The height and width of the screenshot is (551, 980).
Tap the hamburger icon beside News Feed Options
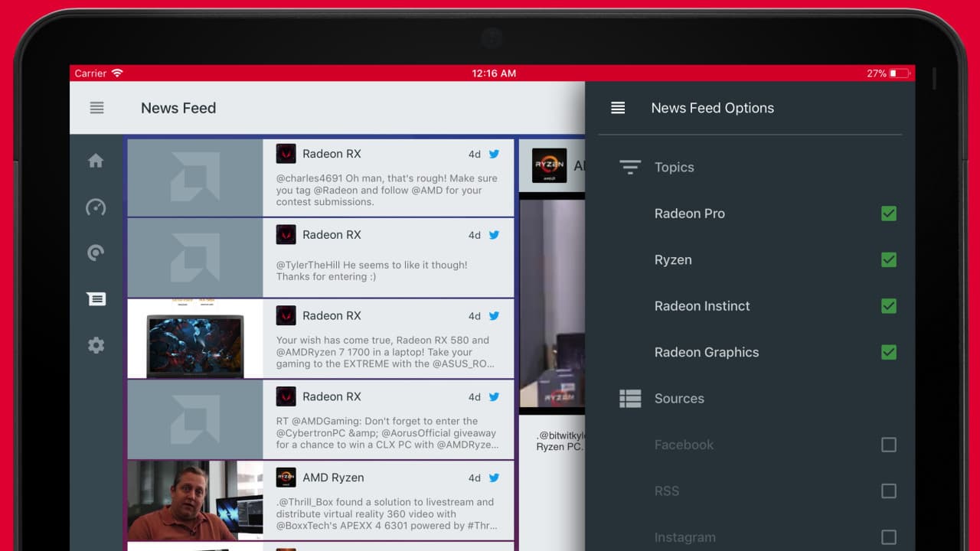(x=618, y=108)
